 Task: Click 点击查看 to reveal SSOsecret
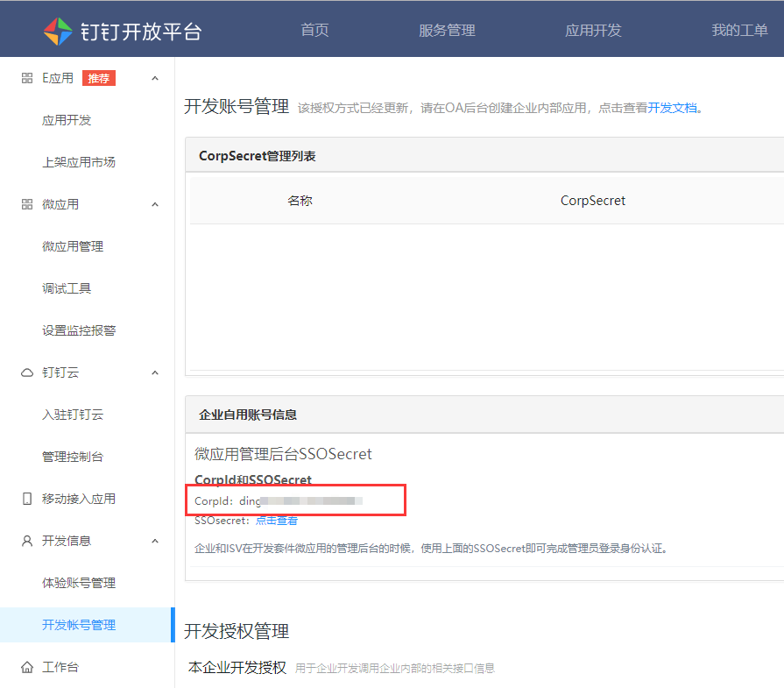(x=276, y=521)
